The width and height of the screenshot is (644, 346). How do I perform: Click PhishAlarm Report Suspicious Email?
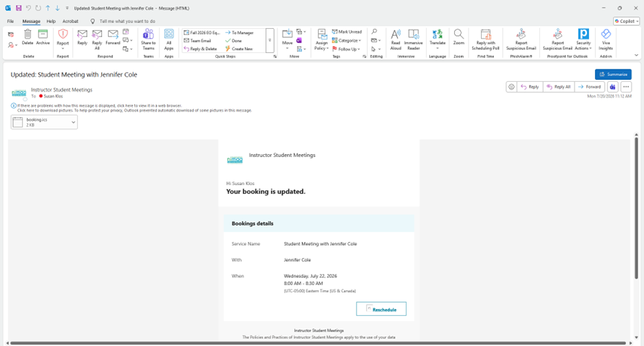point(522,39)
